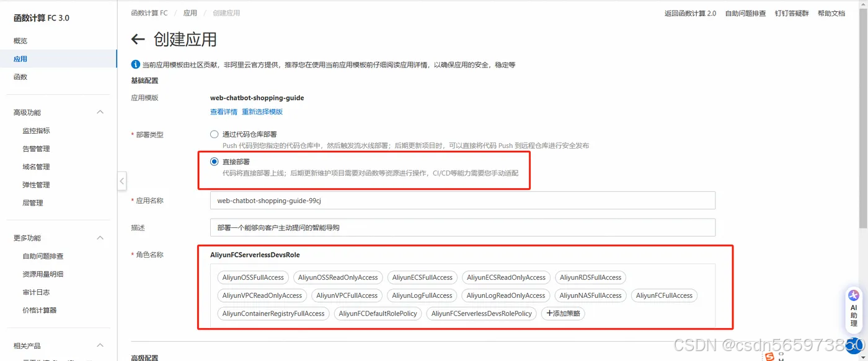The width and height of the screenshot is (868, 361).
Task: Open the AI 助理 assistant floating icon
Action: click(x=854, y=308)
